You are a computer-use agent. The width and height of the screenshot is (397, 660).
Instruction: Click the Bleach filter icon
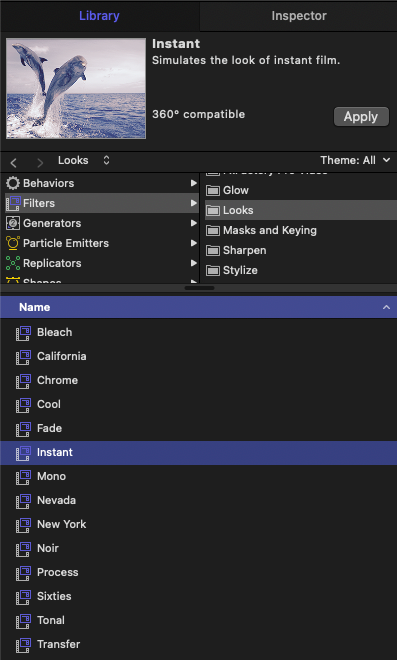click(23, 333)
